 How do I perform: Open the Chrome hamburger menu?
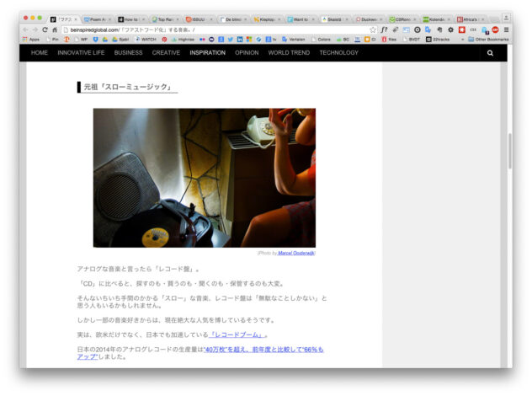pos(506,29)
